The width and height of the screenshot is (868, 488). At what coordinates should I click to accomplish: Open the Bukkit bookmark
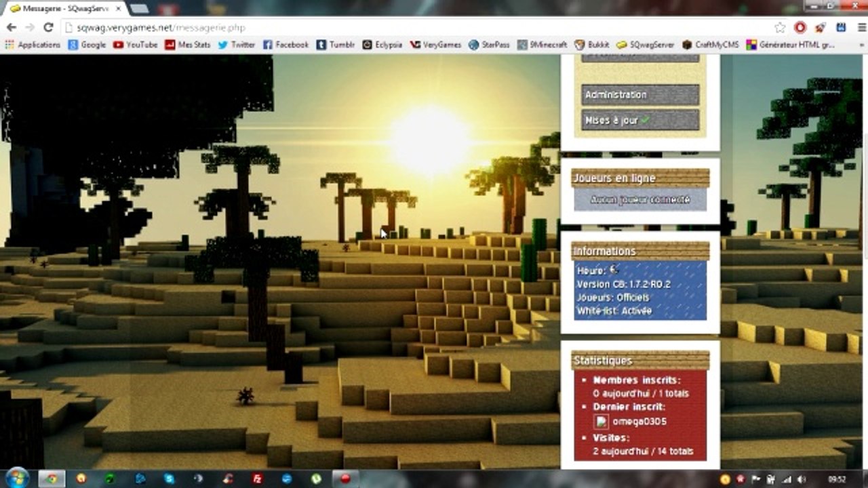tap(592, 45)
